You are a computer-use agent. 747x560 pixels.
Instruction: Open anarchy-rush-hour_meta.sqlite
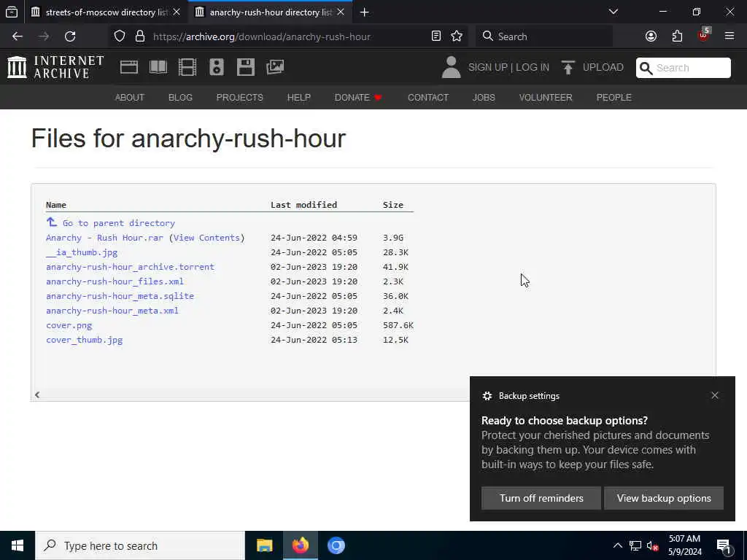(x=120, y=296)
